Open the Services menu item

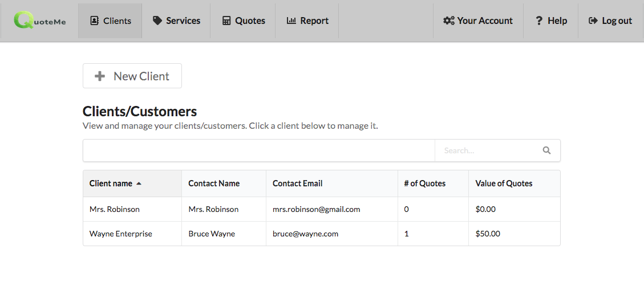pos(176,21)
